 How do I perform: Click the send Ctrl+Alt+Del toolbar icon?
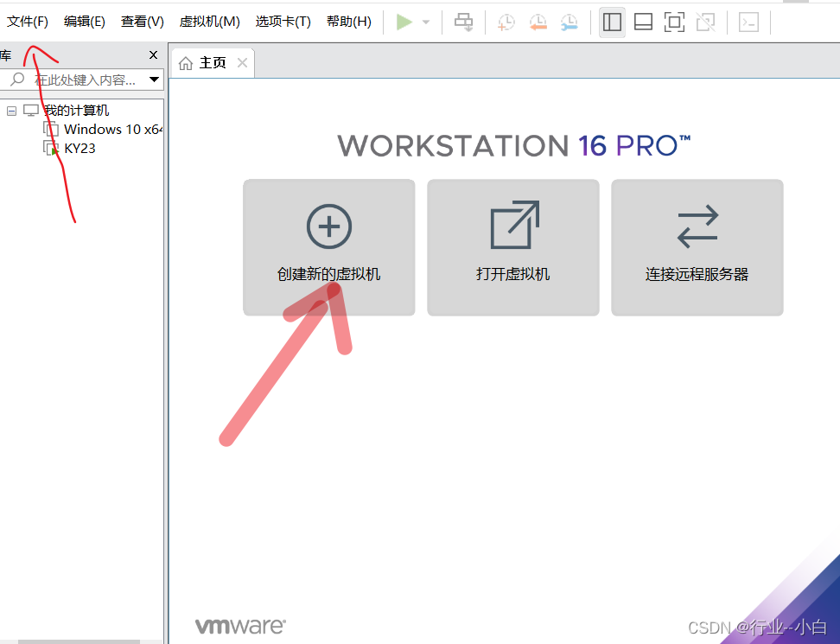click(x=463, y=22)
